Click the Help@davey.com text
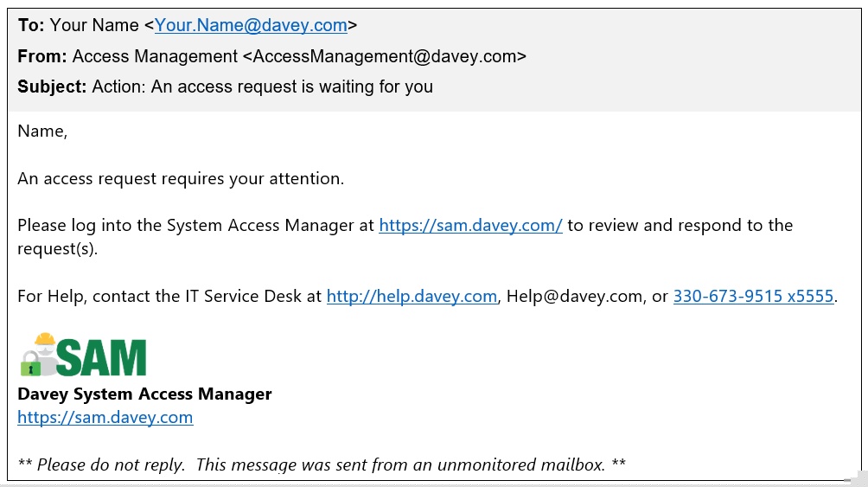868x487 pixels. pyautogui.click(x=574, y=297)
